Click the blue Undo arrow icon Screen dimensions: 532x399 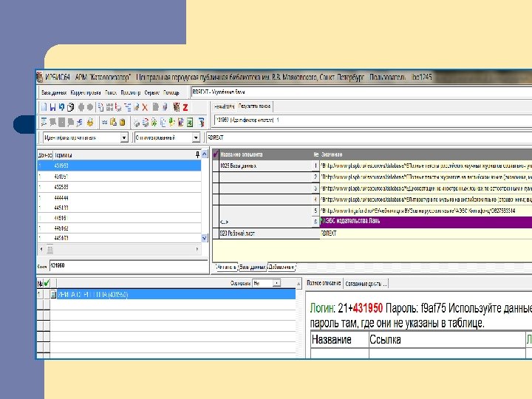tap(61, 107)
